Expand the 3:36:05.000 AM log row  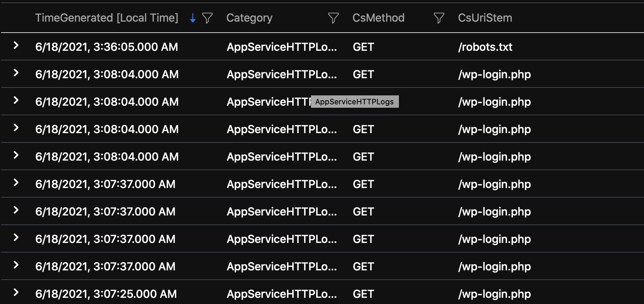coord(16,45)
